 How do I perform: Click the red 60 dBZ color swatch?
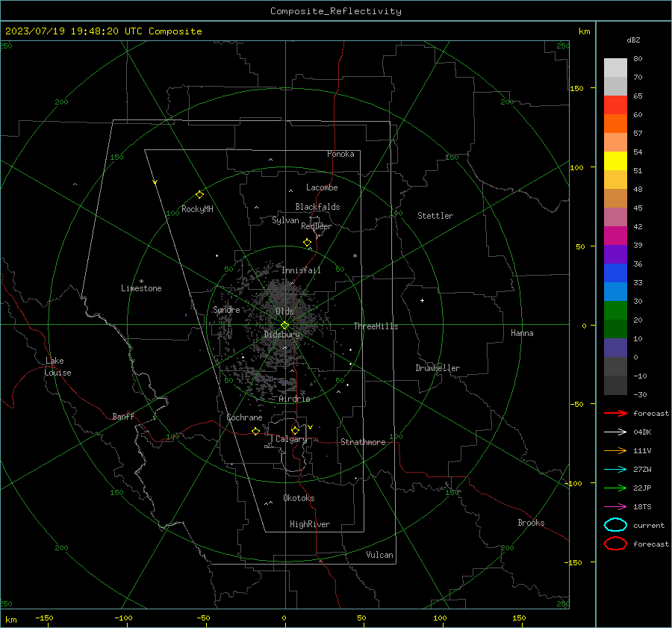[615, 105]
